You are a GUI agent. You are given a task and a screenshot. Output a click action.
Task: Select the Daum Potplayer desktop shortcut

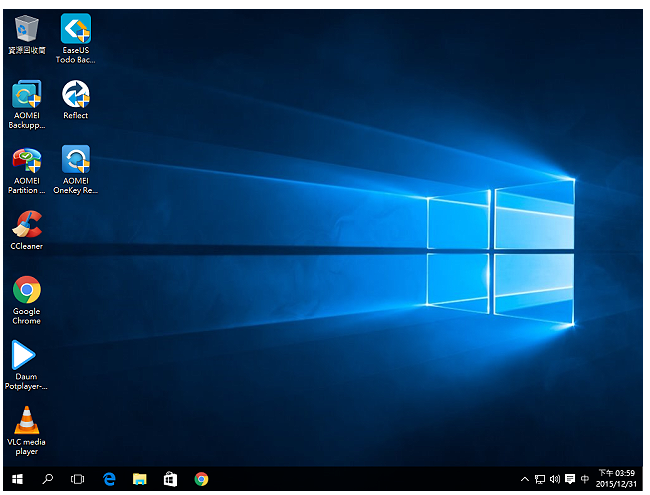26,365
